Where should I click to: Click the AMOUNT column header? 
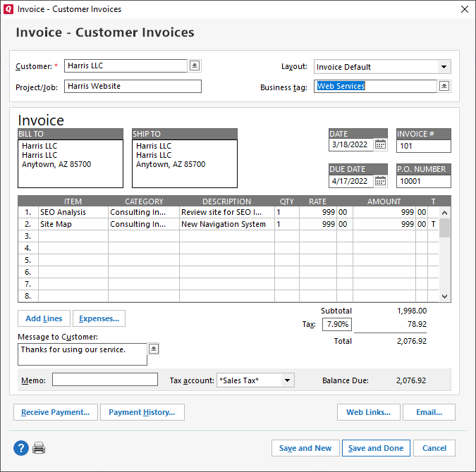coord(384,201)
